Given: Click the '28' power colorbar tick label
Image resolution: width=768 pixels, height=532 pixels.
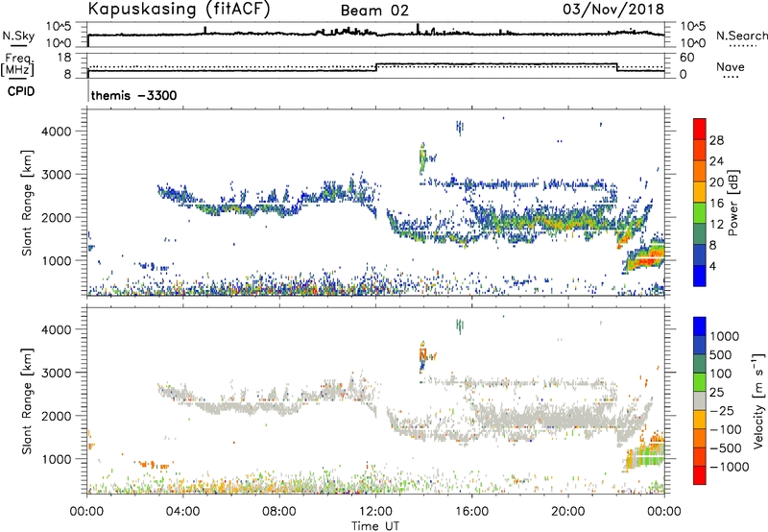Looking at the screenshot, I should click(x=716, y=140).
